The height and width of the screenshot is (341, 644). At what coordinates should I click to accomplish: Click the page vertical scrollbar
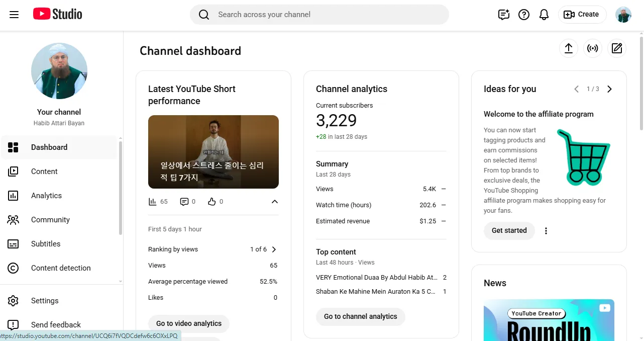point(641,83)
